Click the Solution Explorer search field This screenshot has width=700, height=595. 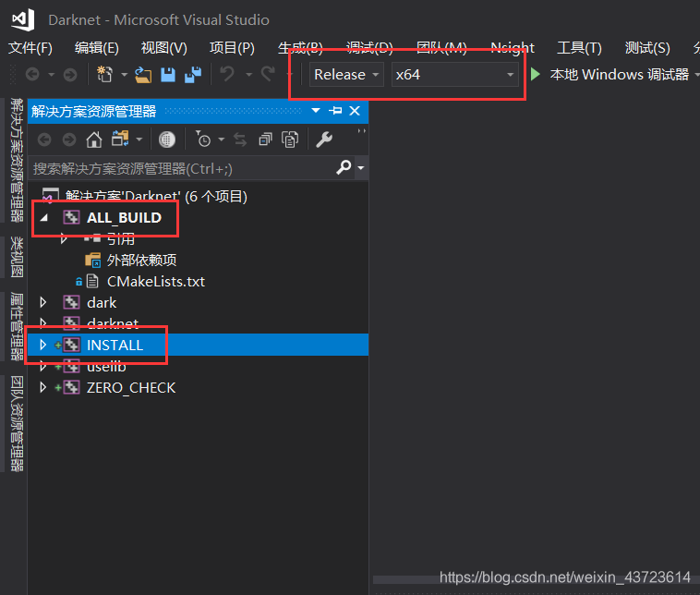182,168
